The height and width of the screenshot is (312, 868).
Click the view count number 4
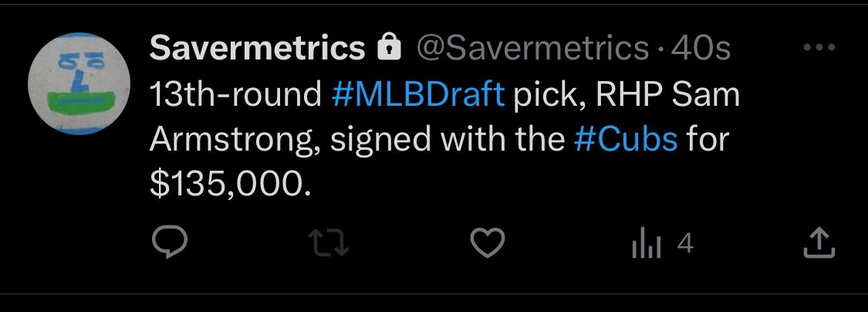coord(684,246)
